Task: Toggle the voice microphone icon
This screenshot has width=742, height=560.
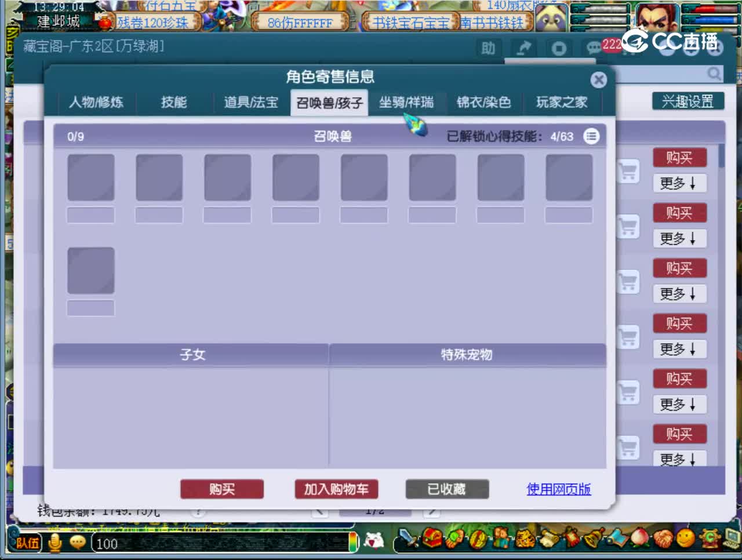Action: pos(55,543)
